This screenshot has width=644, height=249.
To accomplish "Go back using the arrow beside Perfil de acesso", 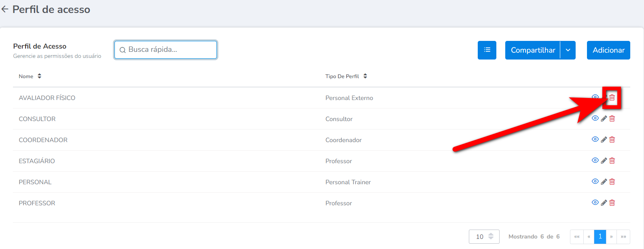I will point(5,9).
